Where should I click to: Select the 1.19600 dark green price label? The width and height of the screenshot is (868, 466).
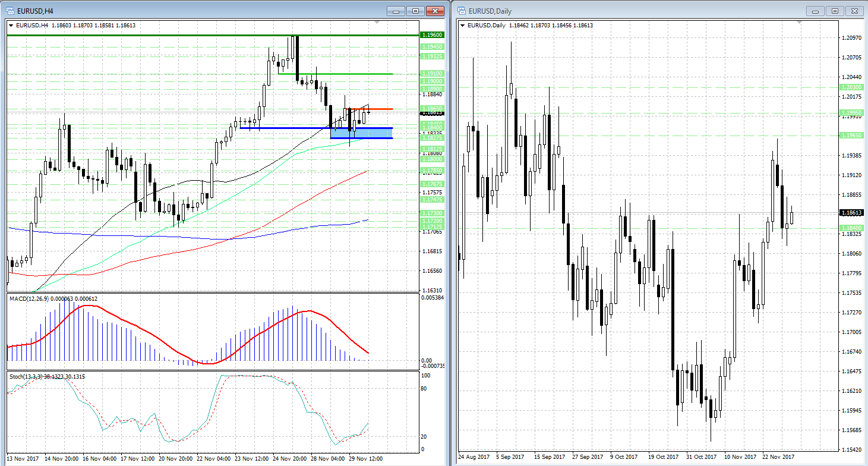432,35
